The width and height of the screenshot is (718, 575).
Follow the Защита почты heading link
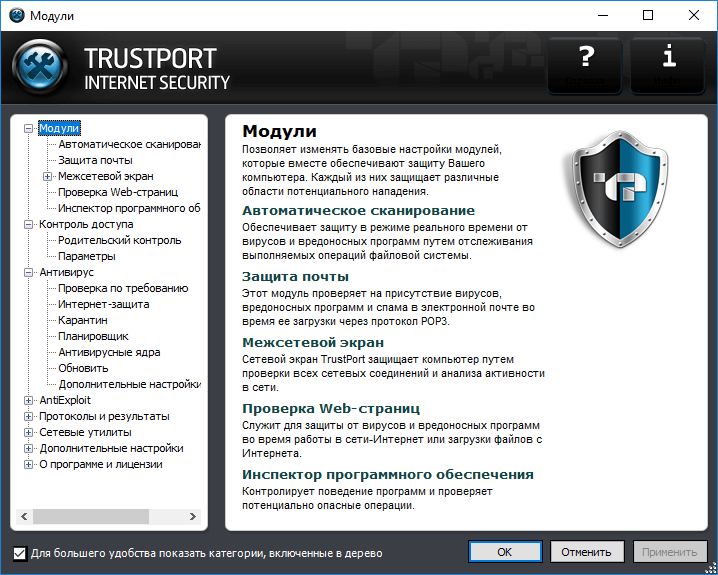click(x=295, y=277)
